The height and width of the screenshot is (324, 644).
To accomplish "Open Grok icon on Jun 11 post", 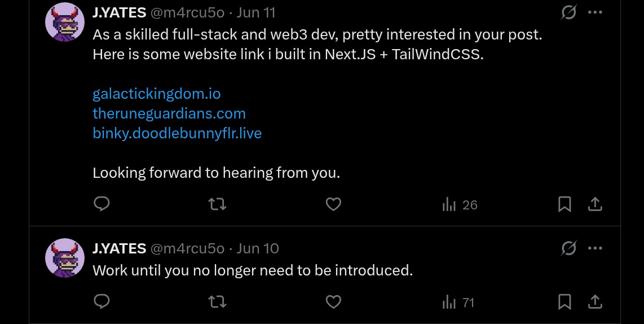I will (569, 12).
